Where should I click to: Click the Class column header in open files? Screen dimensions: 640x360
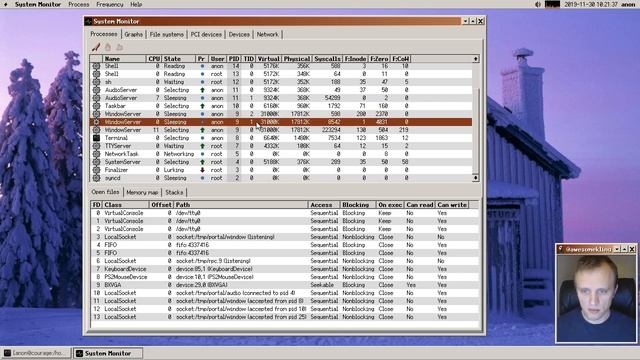[x=126, y=205]
